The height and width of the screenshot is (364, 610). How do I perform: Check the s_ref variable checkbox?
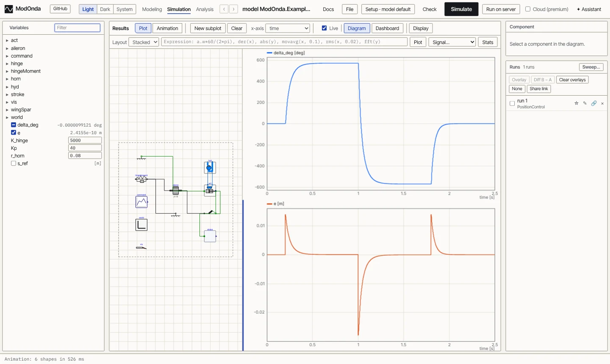pos(14,163)
